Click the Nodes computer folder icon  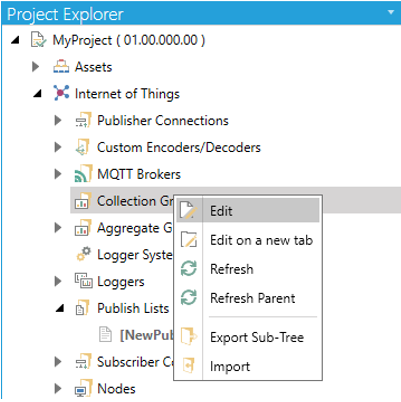click(x=83, y=388)
